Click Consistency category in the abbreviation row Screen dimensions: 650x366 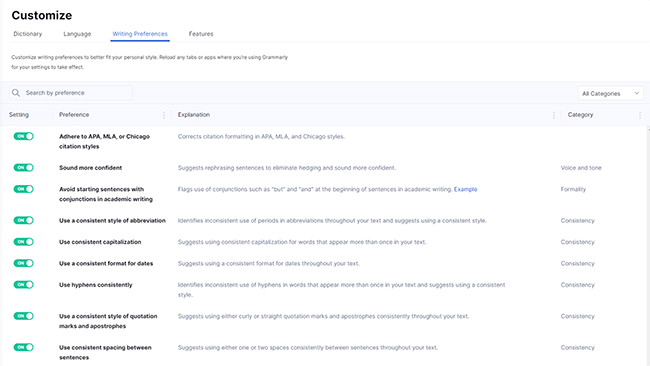(577, 221)
